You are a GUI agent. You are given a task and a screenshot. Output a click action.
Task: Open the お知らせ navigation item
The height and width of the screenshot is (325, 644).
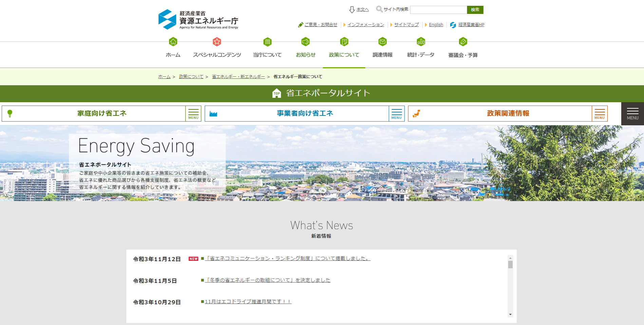306,55
